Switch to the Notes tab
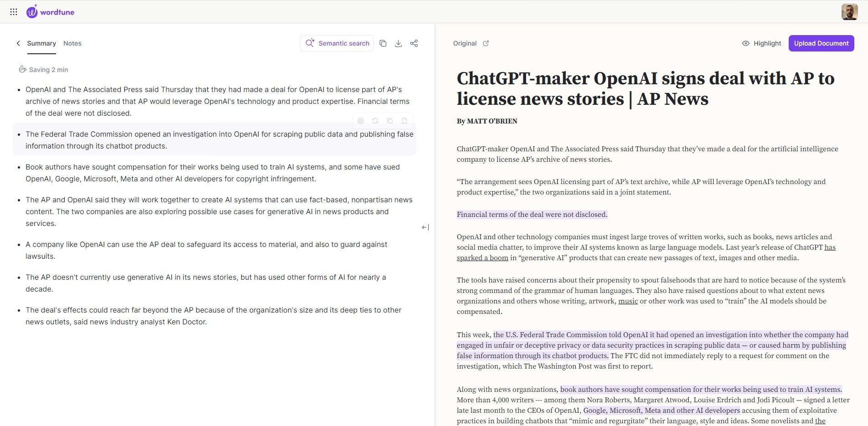This screenshot has height=426, width=868. (72, 43)
